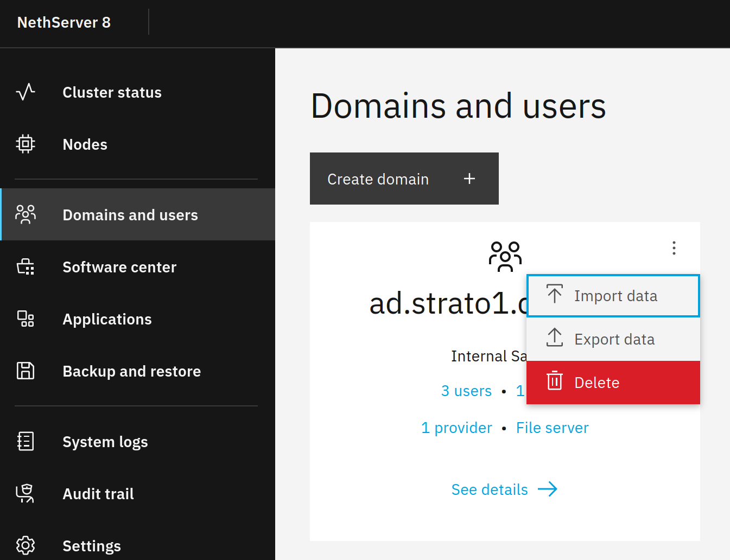
Task: Click the NethServer 8 header title
Action: (x=64, y=22)
